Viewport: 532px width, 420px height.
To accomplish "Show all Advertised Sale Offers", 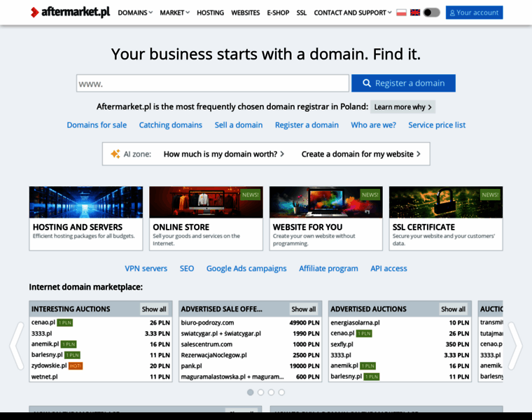I will (304, 309).
